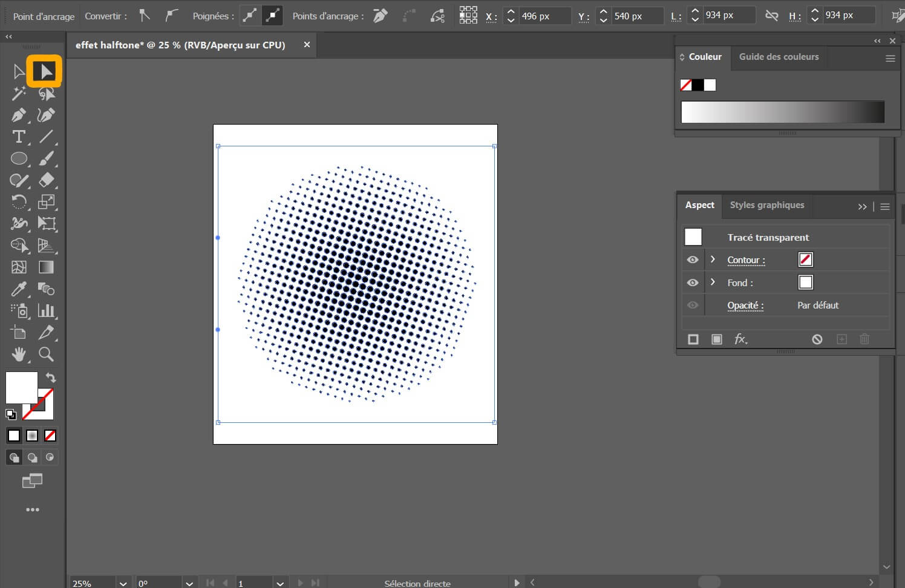Reset default fill and stroke
905x588 pixels.
(10, 414)
